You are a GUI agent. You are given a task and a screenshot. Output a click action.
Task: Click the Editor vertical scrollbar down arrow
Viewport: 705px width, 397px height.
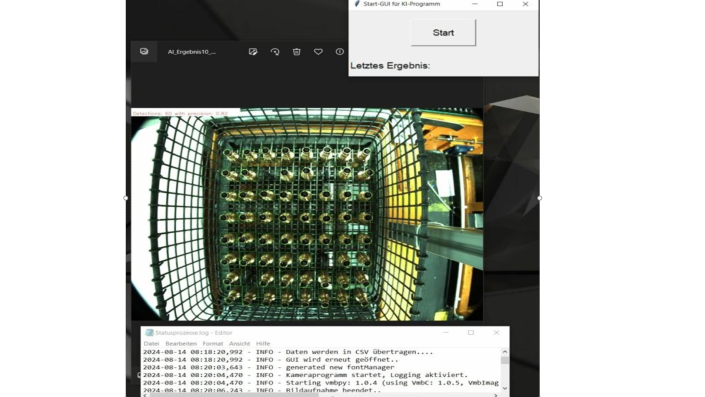(x=504, y=388)
